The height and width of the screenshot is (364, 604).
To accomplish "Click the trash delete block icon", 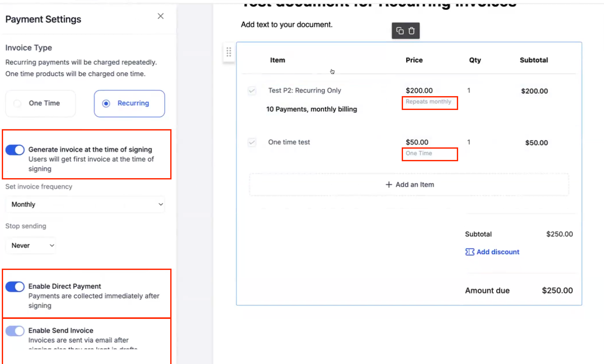I will pyautogui.click(x=411, y=31).
